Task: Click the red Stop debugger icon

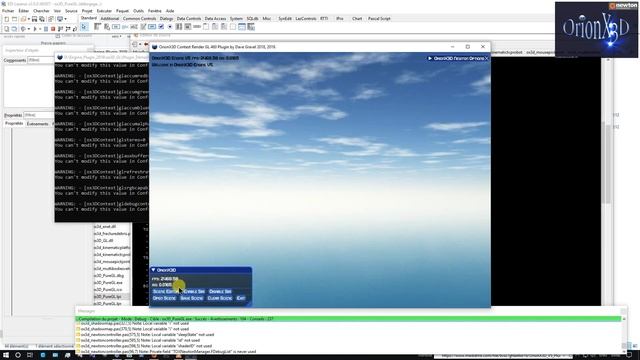Action: (x=53, y=29)
